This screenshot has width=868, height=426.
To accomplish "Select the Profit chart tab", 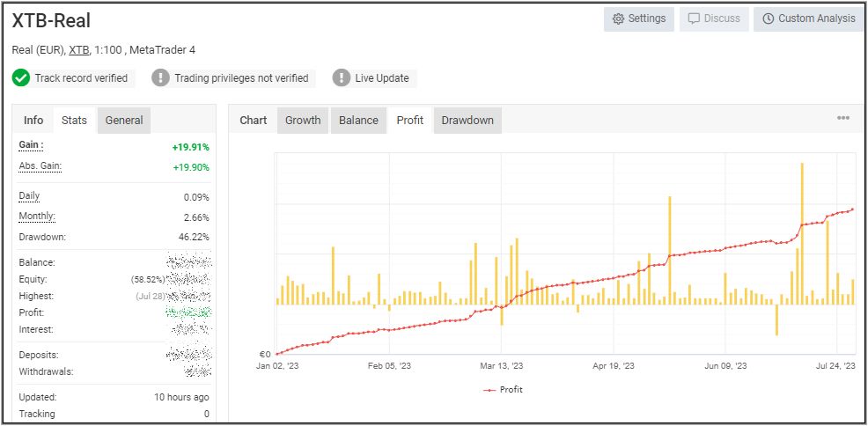I will pos(409,121).
